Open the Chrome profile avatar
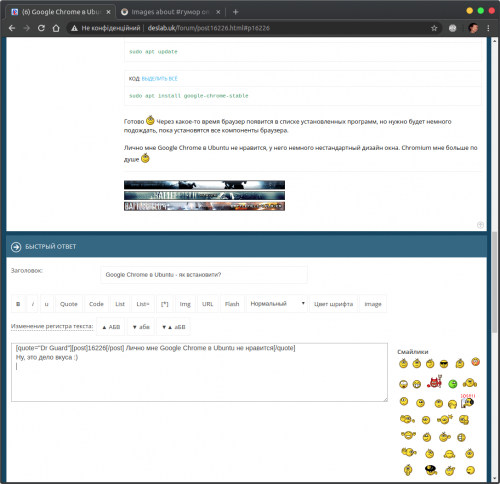Image resolution: width=500 pixels, height=484 pixels. point(473,28)
